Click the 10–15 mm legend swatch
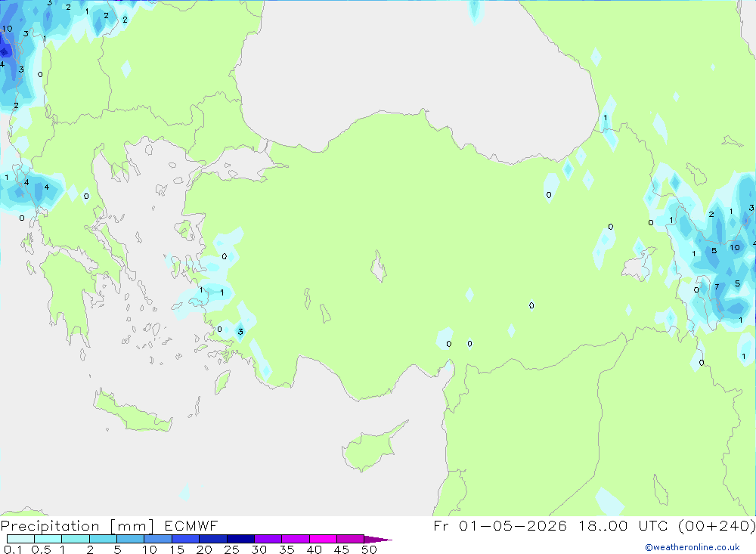756x554 pixels. pyautogui.click(x=158, y=539)
